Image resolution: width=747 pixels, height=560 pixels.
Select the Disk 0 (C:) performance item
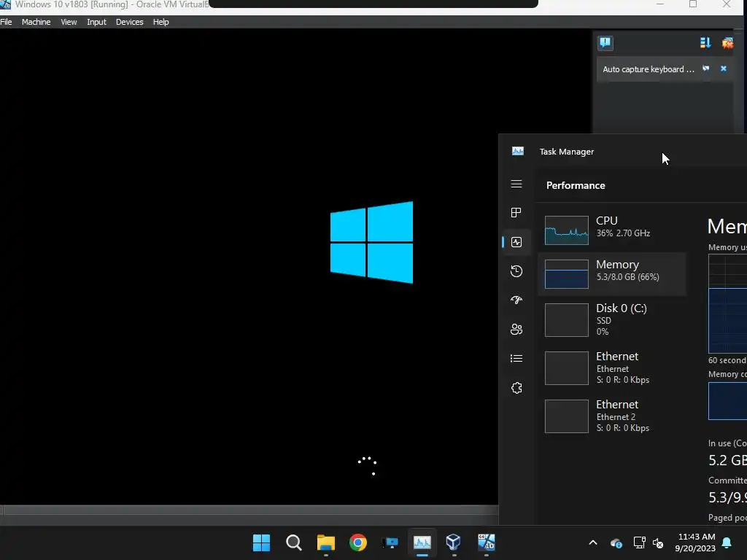point(612,320)
